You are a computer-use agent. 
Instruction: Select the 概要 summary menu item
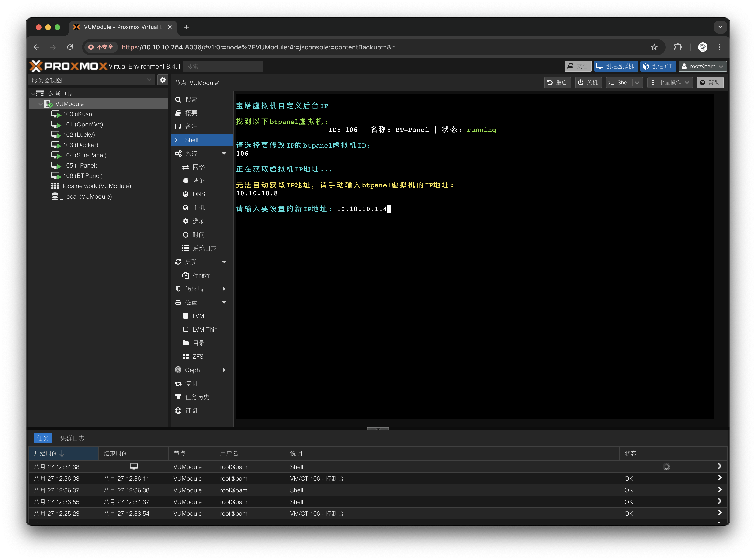191,113
